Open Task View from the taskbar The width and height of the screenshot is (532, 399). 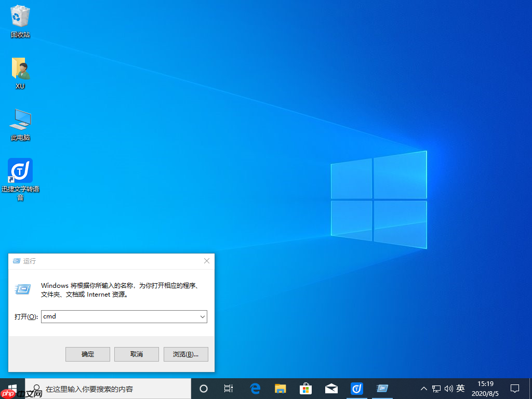click(229, 389)
